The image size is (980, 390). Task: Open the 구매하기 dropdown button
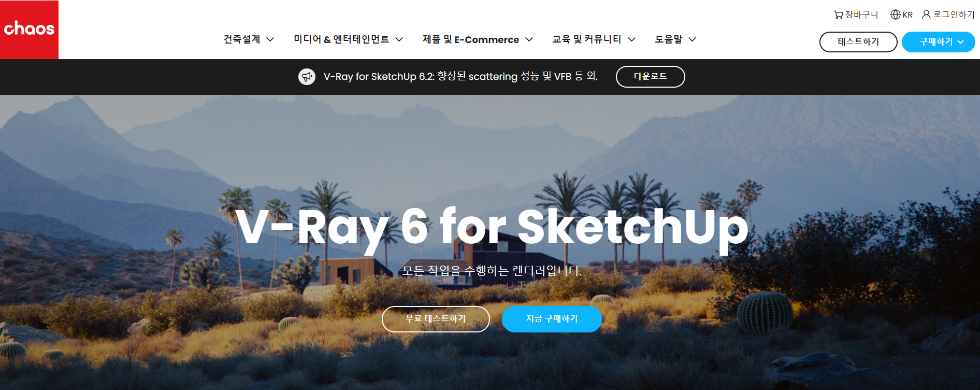938,42
